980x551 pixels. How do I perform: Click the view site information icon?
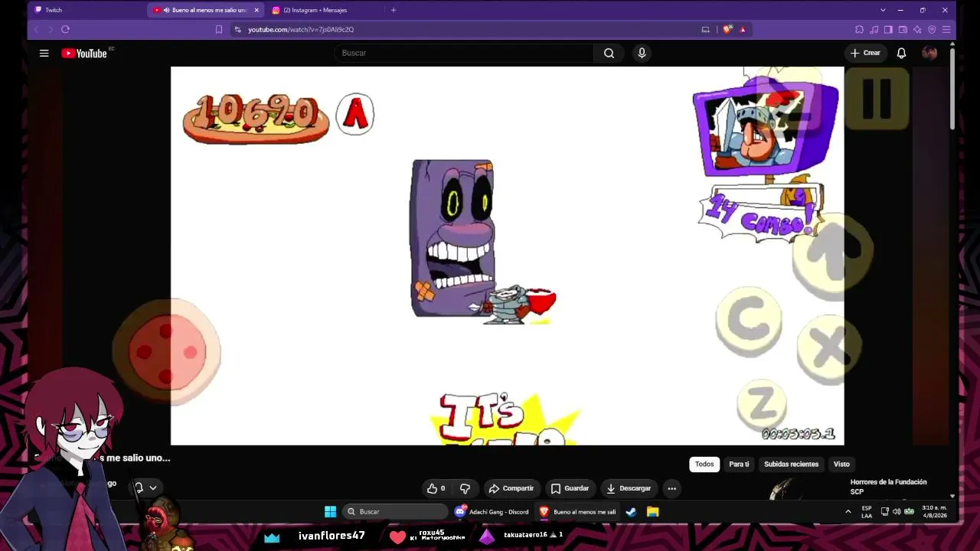[237, 29]
